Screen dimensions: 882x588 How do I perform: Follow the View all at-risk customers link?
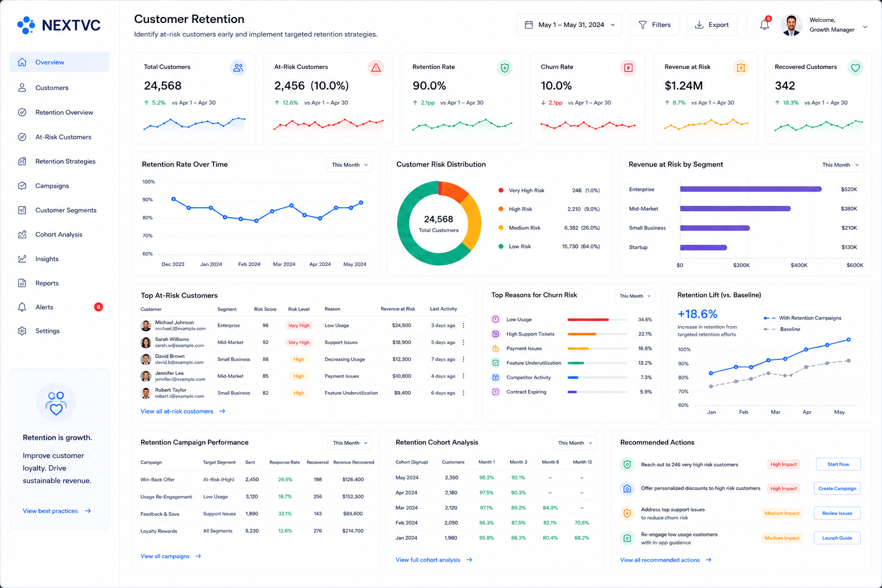point(183,411)
